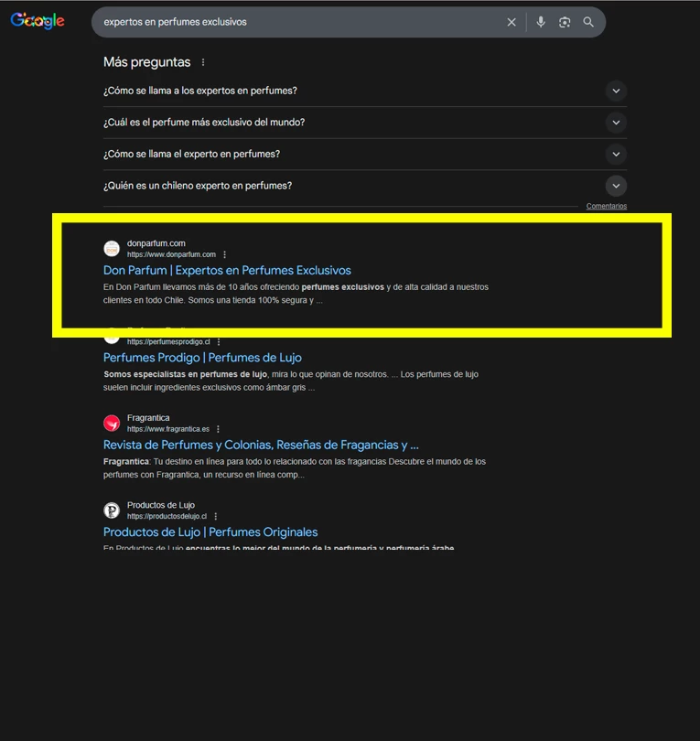Start voice search with microphone icon
Image resolution: width=700 pixels, height=741 pixels.
point(541,22)
